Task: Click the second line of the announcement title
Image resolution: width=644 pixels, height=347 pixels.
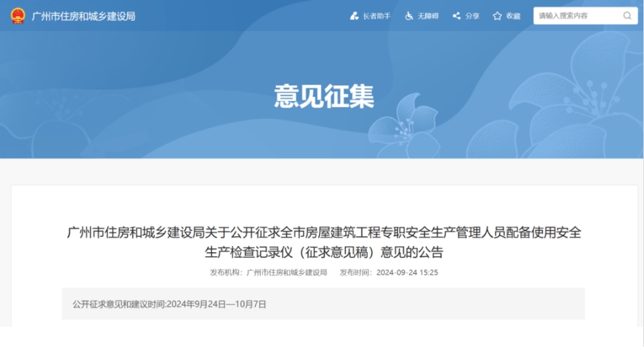Action: [324, 253]
